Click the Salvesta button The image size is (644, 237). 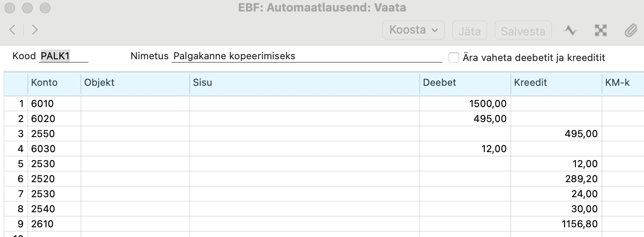point(523,31)
